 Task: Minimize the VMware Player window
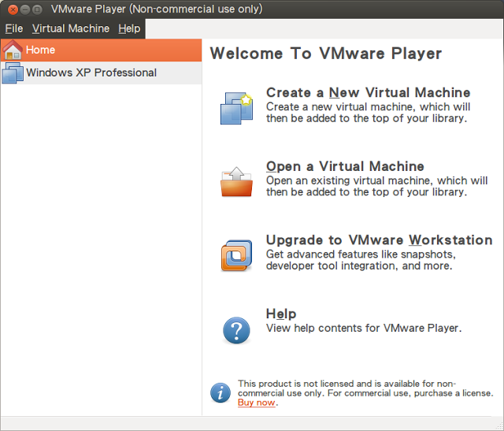tap(25, 9)
